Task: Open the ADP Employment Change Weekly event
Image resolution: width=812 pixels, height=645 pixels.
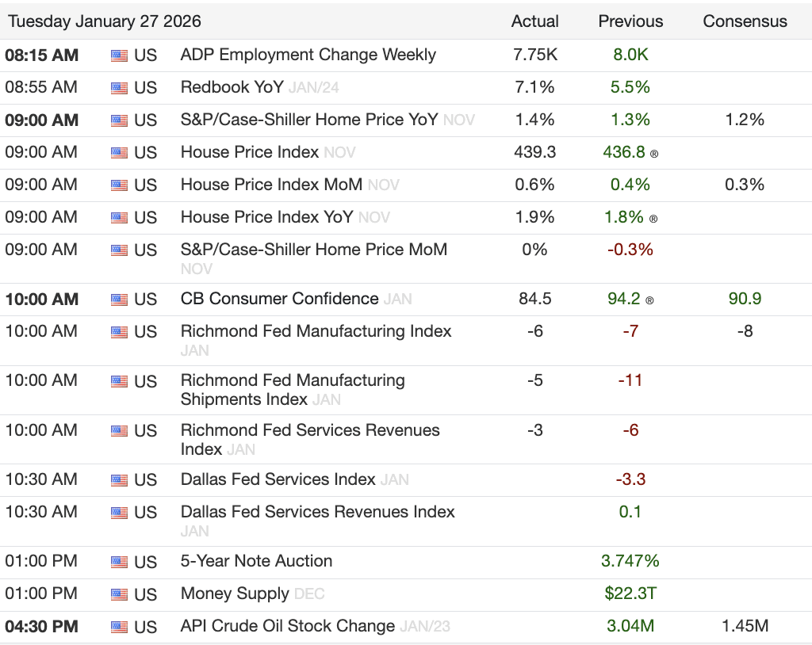Action: pos(308,55)
